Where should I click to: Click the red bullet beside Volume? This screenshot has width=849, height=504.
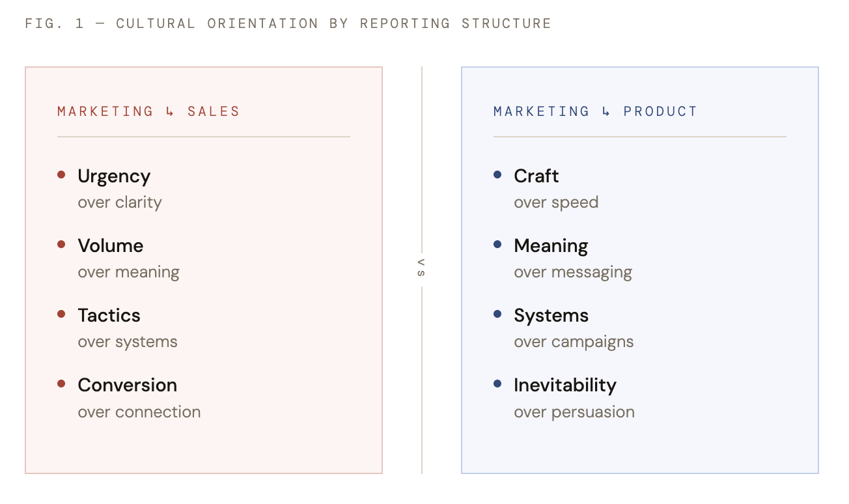pos(61,244)
